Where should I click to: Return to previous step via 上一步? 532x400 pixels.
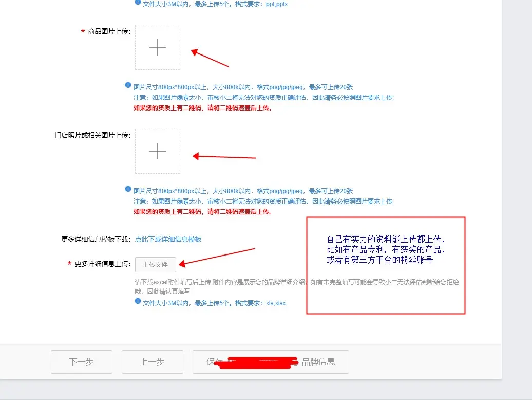153,362
